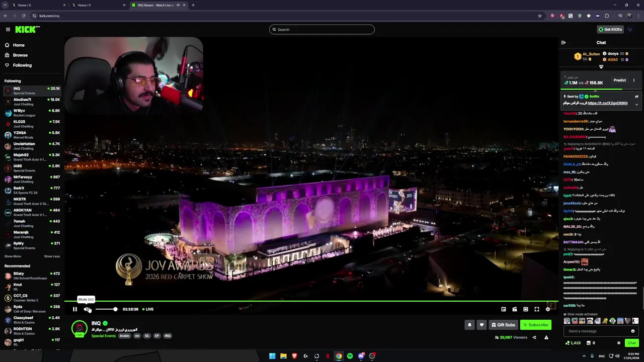The width and height of the screenshot is (644, 362).
Task: Adjust the player volume slider
Action: click(x=106, y=309)
